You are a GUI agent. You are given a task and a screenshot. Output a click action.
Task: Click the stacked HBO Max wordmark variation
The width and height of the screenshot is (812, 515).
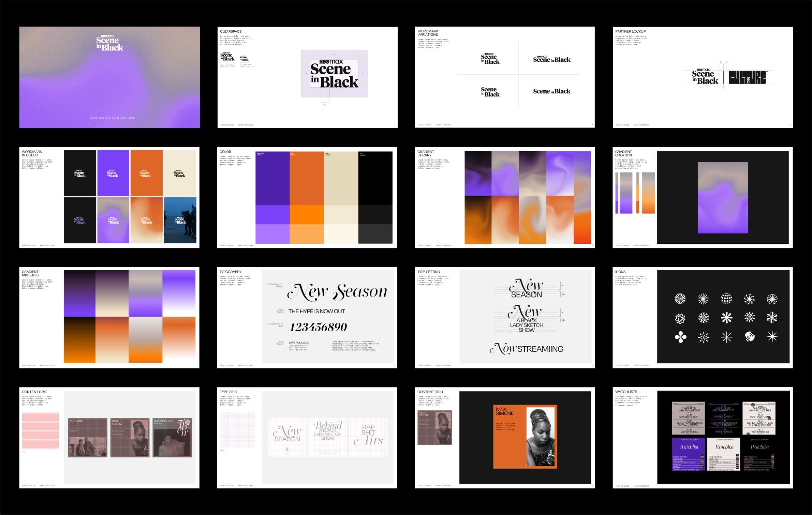(x=490, y=59)
